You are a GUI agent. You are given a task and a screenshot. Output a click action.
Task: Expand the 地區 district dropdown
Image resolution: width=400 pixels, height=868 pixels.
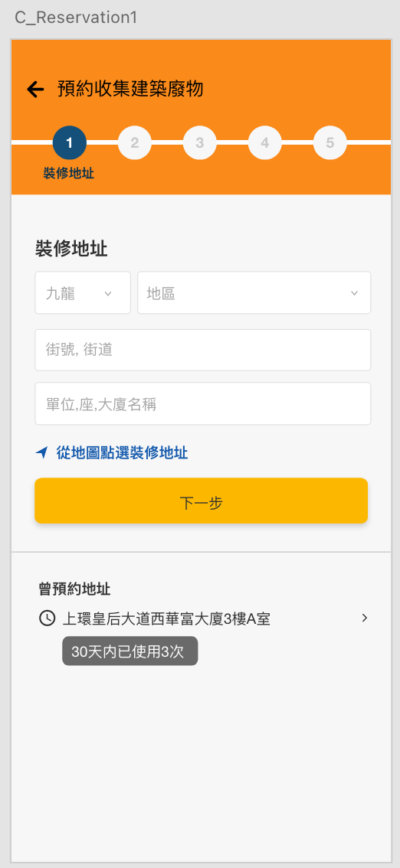[254, 293]
